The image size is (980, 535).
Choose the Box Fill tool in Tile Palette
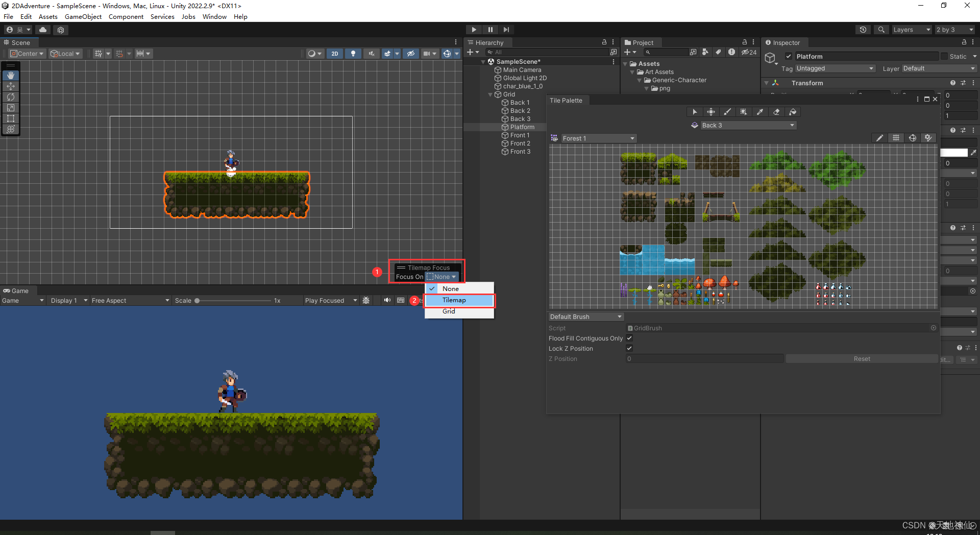click(744, 112)
